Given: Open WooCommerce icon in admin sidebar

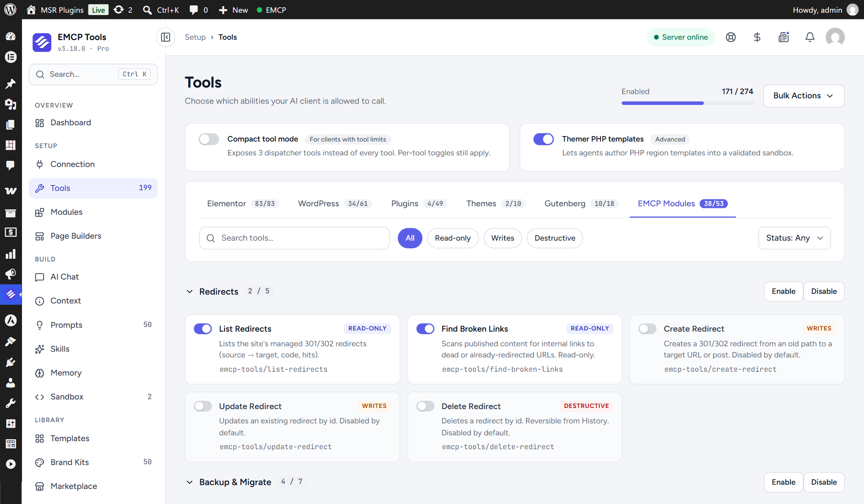Looking at the screenshot, I should coord(11,190).
